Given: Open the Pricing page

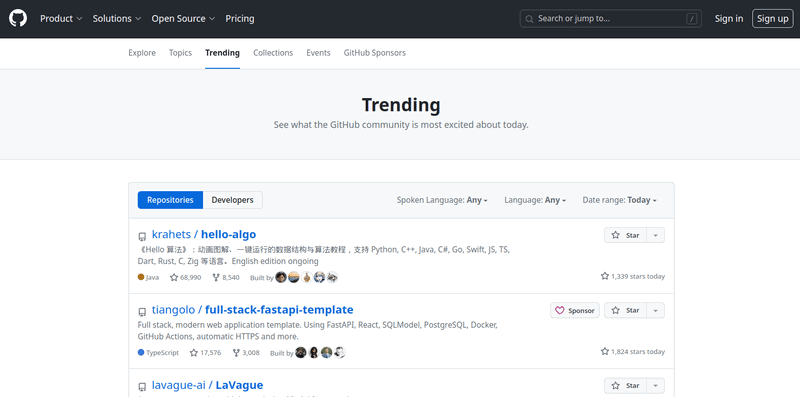Looking at the screenshot, I should pyautogui.click(x=240, y=19).
